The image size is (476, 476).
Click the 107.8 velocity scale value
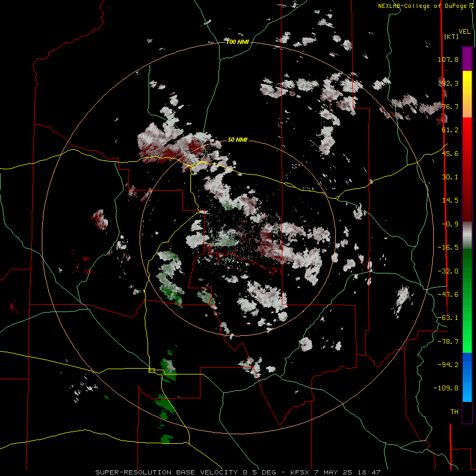448,59
